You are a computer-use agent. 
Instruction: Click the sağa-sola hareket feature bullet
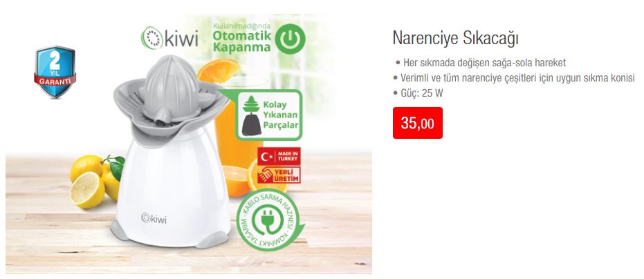(480, 63)
